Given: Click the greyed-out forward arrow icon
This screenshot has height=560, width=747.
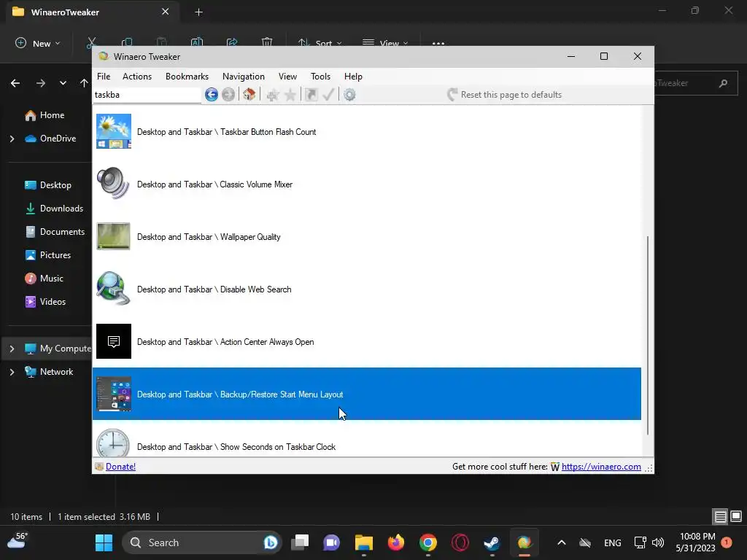Looking at the screenshot, I should coord(228,95).
